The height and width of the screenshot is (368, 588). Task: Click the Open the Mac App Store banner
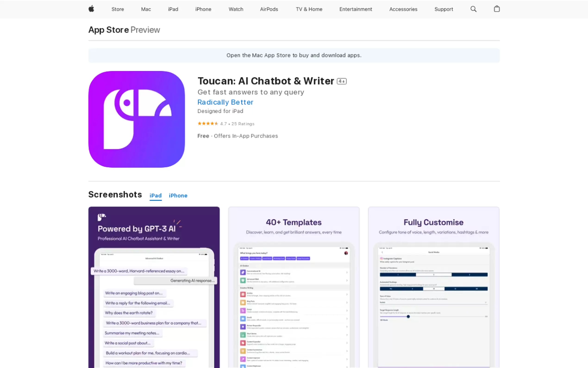point(294,55)
